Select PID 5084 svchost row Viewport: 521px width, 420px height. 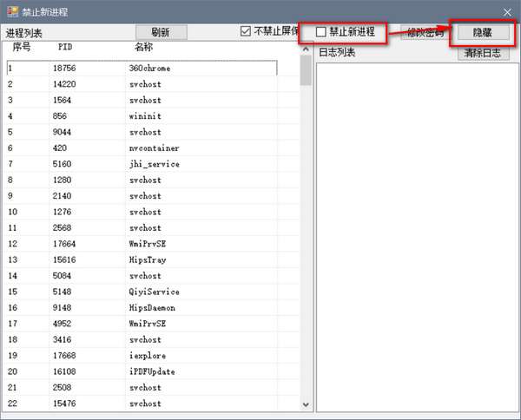142,276
